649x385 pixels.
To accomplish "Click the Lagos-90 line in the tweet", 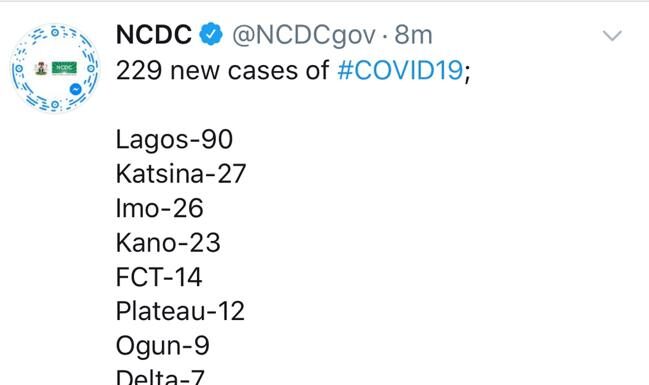I will click(174, 140).
